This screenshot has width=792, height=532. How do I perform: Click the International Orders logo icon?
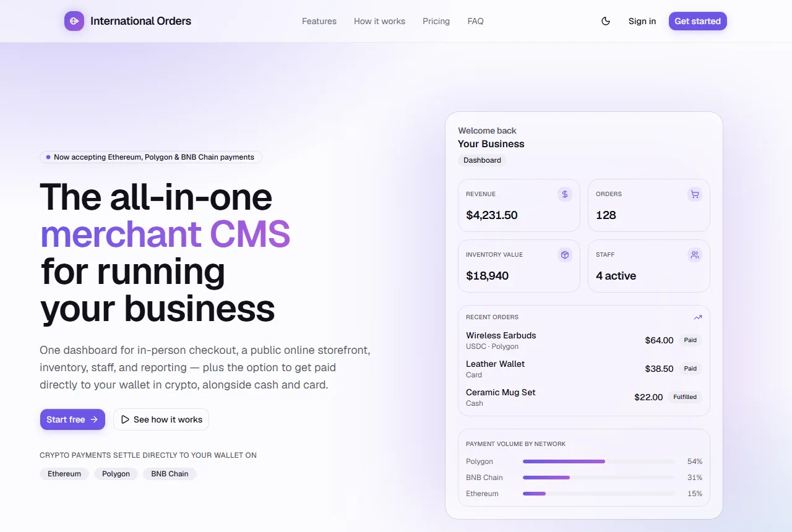click(74, 21)
